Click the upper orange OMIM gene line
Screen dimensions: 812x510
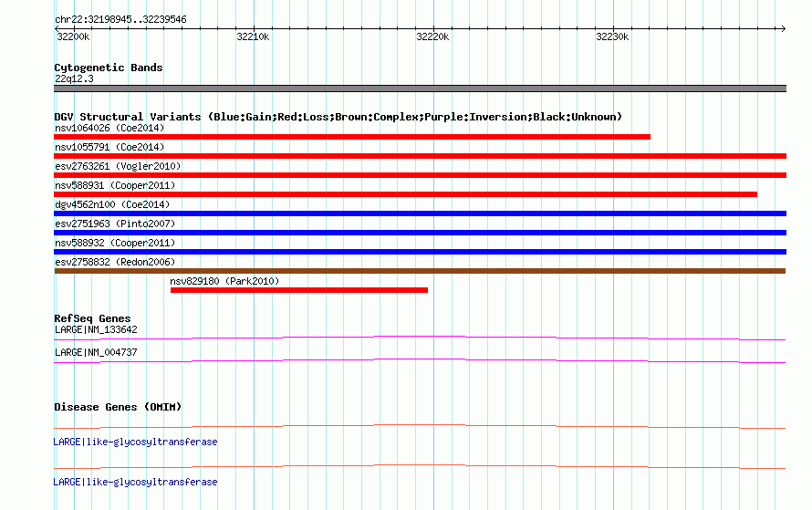click(x=420, y=425)
